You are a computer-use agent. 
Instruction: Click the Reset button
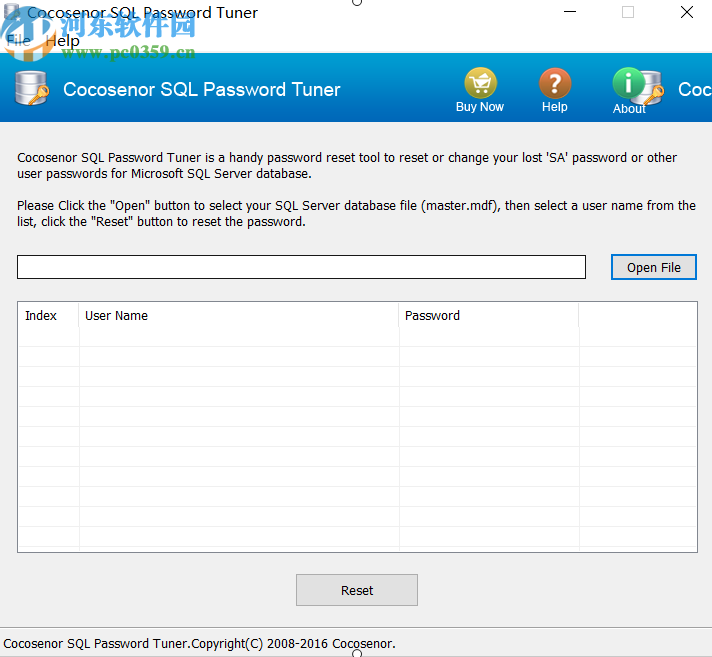click(357, 590)
